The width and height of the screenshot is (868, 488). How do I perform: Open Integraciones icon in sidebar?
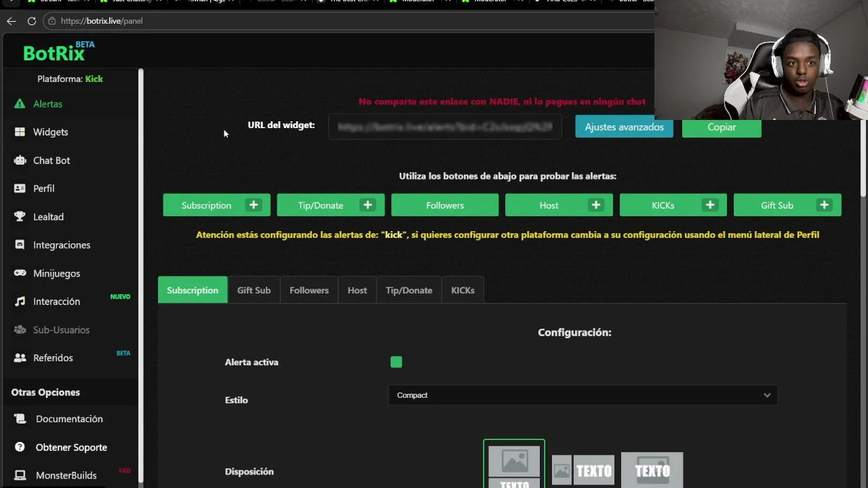20,245
